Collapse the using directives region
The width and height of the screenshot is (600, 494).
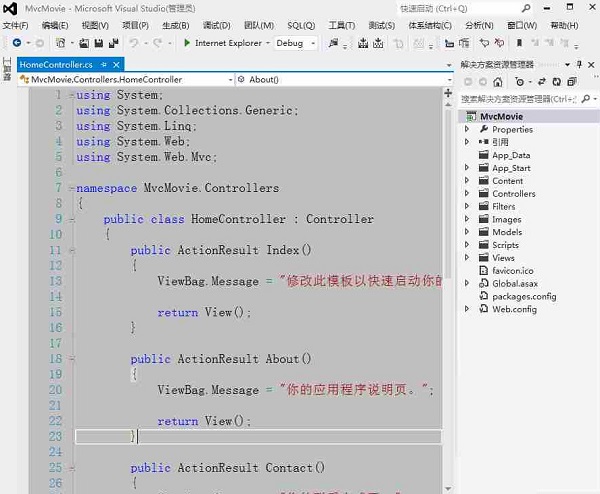[x=72, y=95]
